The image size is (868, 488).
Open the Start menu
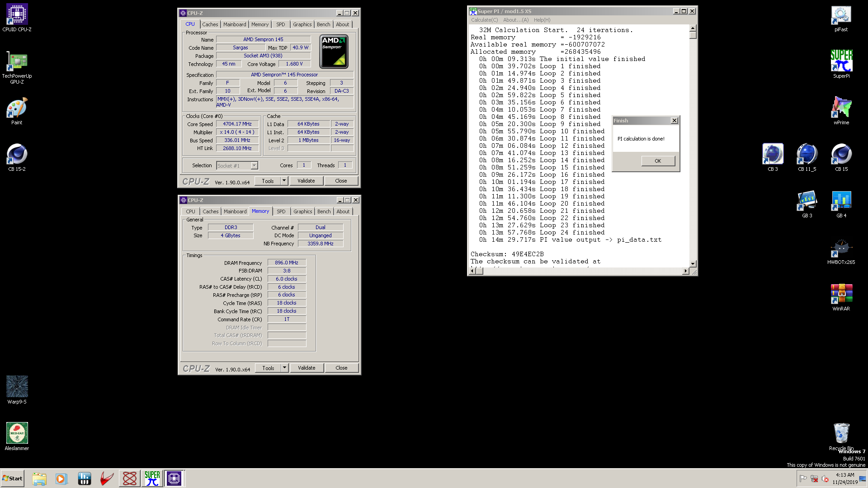coord(13,479)
